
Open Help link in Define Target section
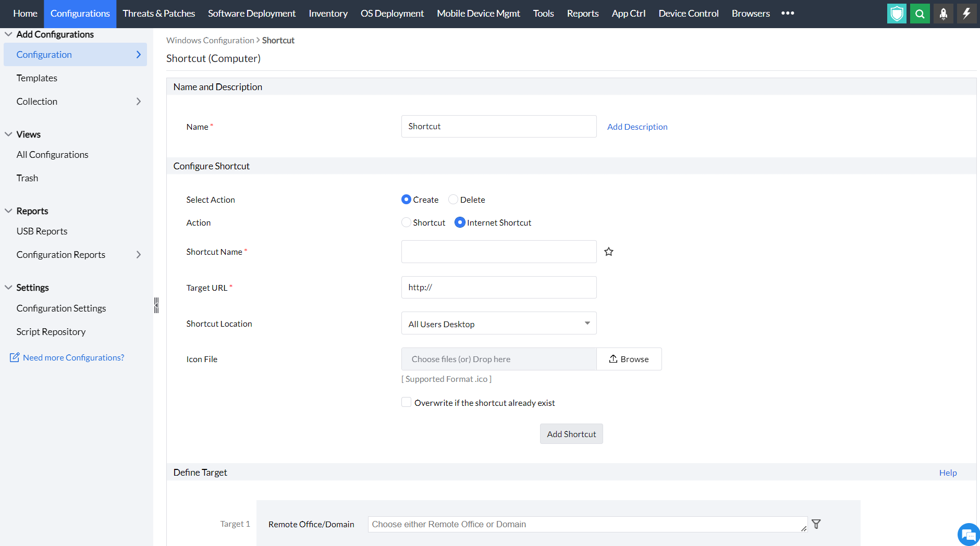tap(947, 472)
